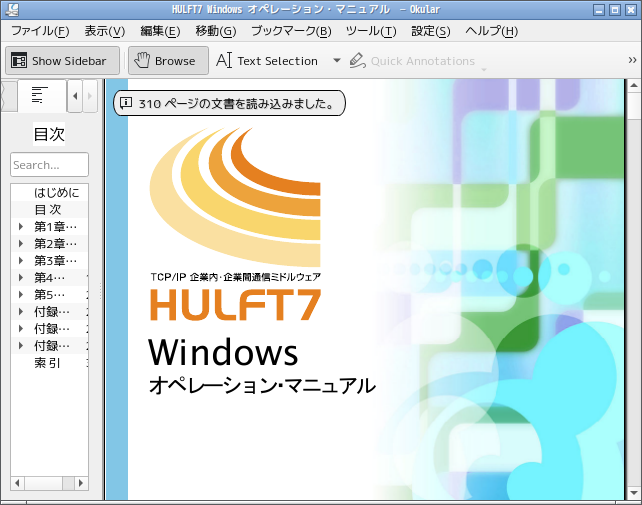Open the 表示(V) menu
Image resolution: width=642 pixels, height=505 pixels.
click(105, 31)
